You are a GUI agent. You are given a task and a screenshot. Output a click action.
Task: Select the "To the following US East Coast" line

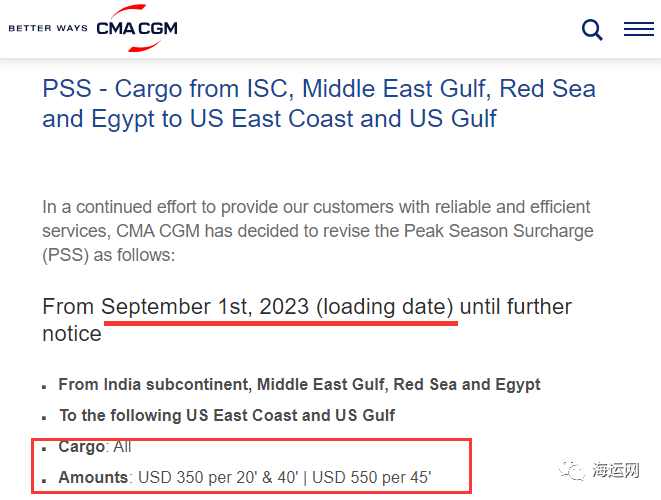[227, 415]
